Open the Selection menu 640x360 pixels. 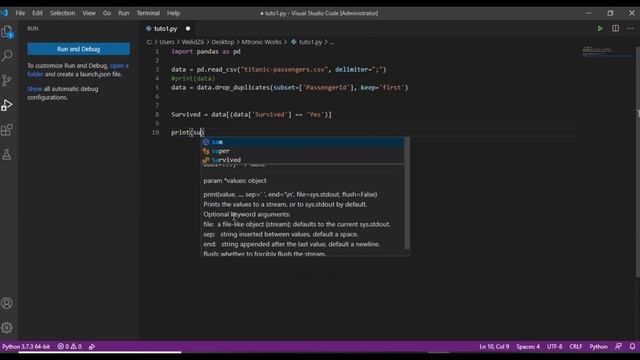62,13
